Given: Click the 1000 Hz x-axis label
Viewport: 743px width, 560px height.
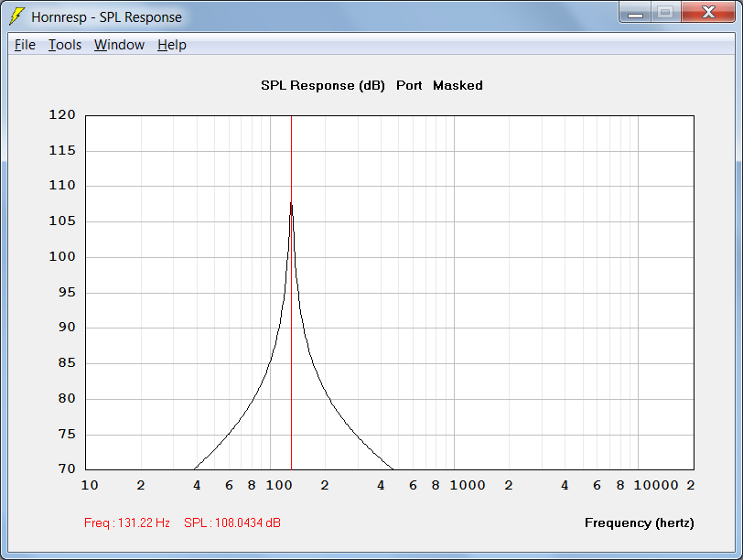Looking at the screenshot, I should tap(468, 485).
